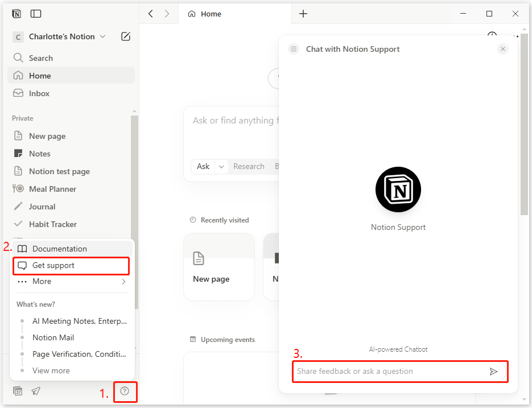The width and height of the screenshot is (532, 408).
Task: Maximize the Notion window
Action: click(489, 14)
